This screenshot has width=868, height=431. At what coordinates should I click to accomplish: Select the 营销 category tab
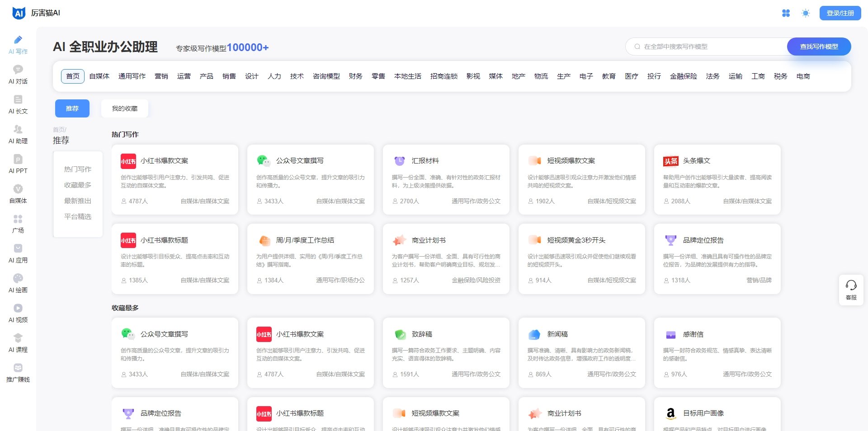(x=162, y=76)
